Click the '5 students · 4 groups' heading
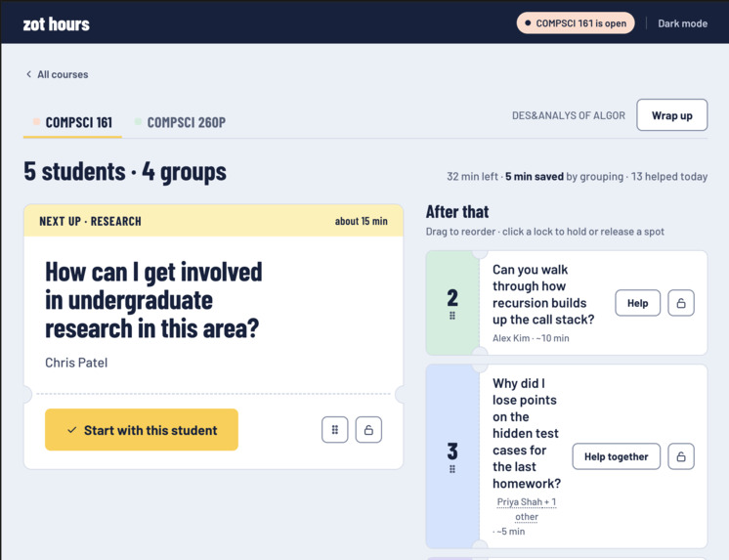This screenshot has height=560, width=729. [x=125, y=172]
